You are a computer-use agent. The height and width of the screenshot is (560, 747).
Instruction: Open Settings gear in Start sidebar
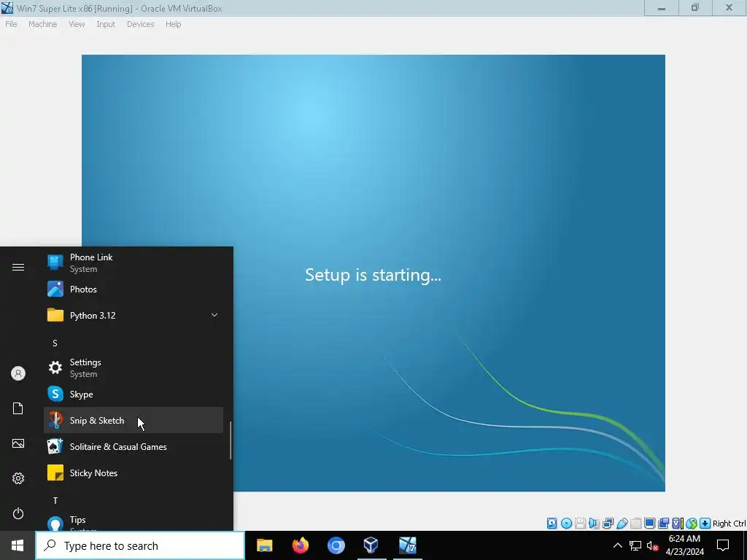[18, 478]
